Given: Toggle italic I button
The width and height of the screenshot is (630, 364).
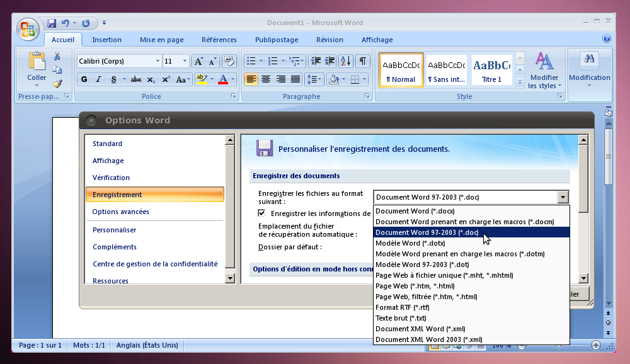Looking at the screenshot, I should pyautogui.click(x=98, y=79).
